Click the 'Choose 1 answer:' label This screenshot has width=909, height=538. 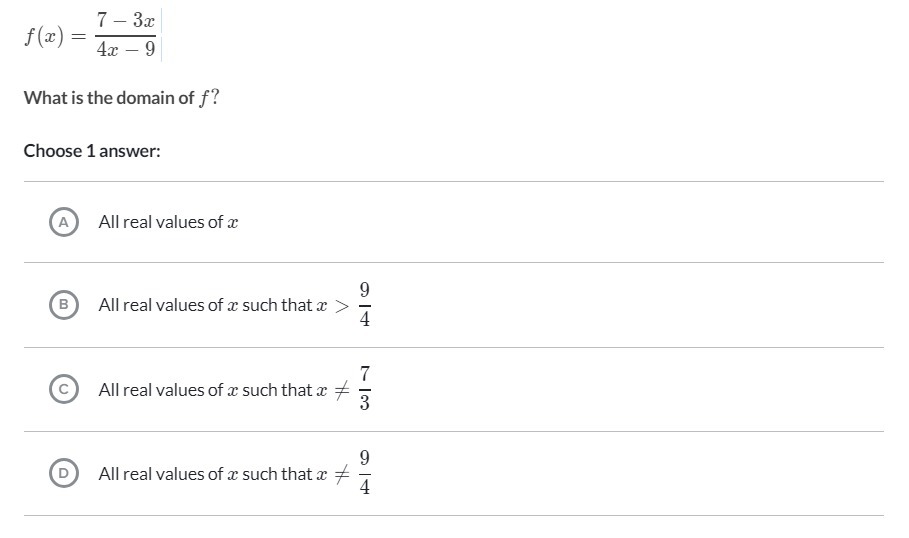pos(92,151)
